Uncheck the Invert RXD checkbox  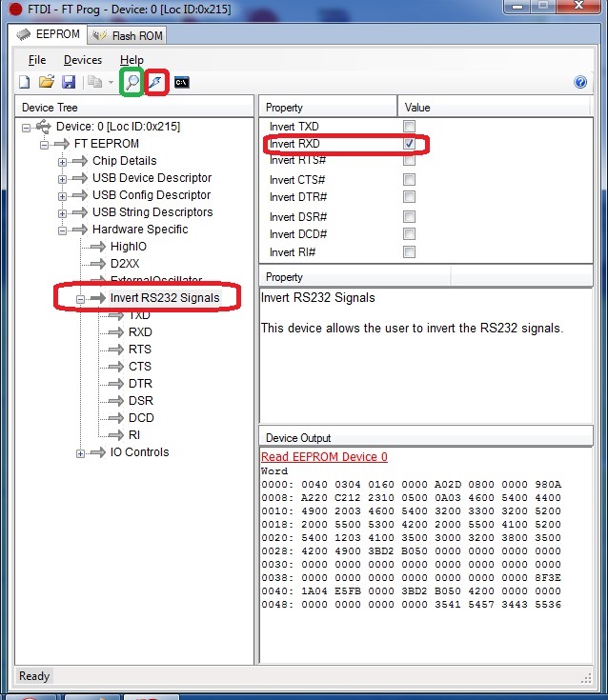tap(409, 144)
